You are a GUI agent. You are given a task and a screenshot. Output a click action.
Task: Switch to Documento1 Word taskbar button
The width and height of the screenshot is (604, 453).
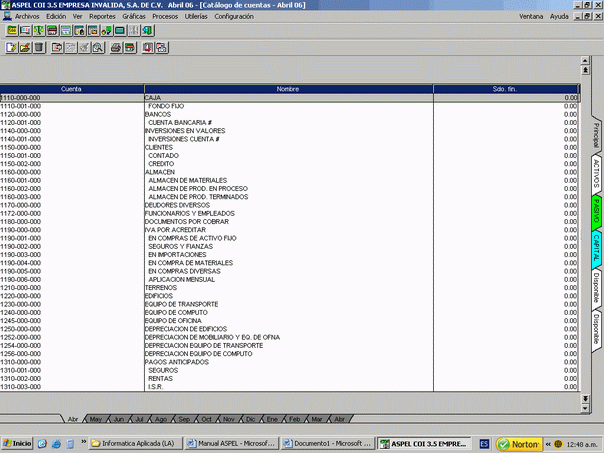click(x=328, y=444)
